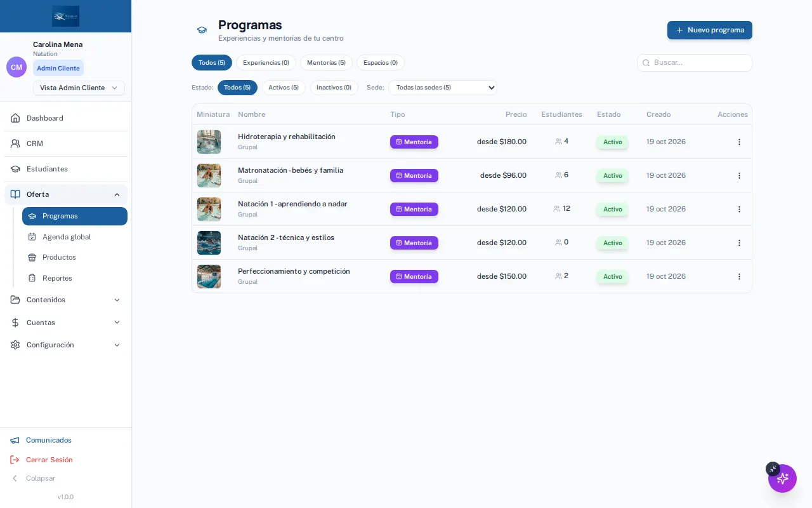Click the Perfeccionamiento y competición thumbnail

[x=209, y=276]
